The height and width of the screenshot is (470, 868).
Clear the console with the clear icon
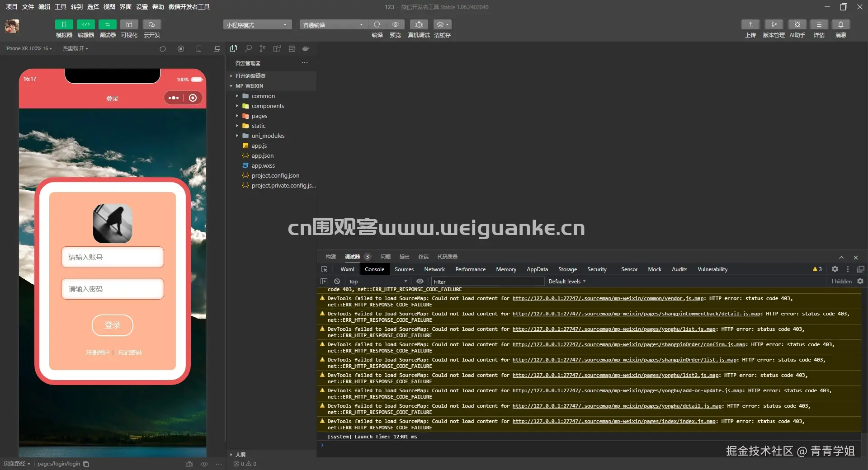(x=337, y=281)
